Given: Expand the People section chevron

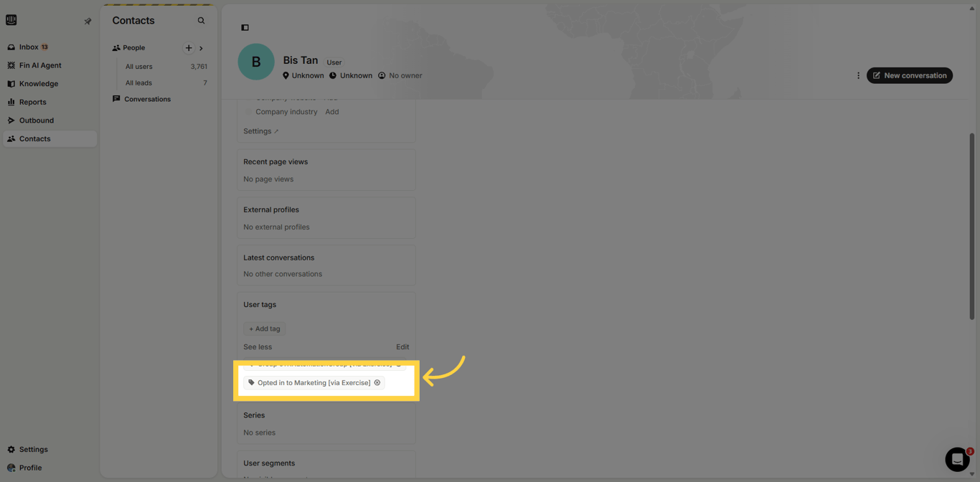Looking at the screenshot, I should [201, 47].
